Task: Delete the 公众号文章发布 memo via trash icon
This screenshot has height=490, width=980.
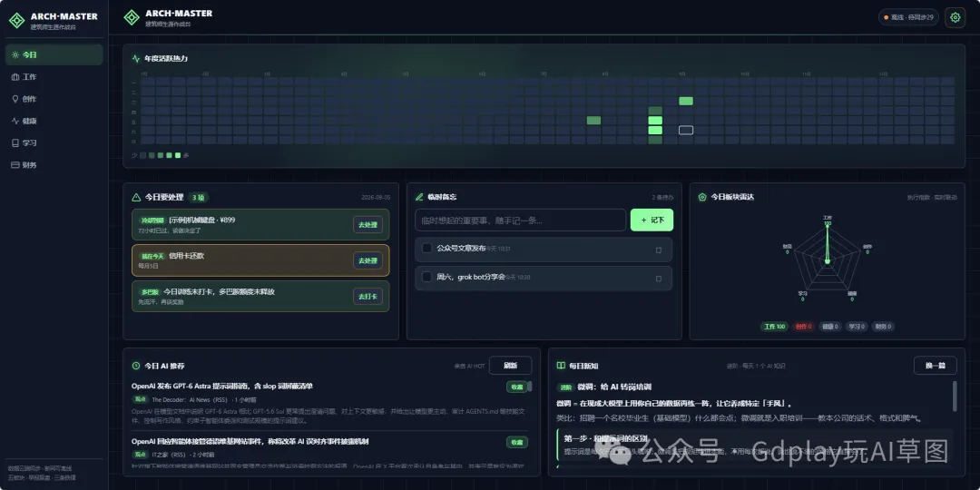Action: pyautogui.click(x=658, y=250)
